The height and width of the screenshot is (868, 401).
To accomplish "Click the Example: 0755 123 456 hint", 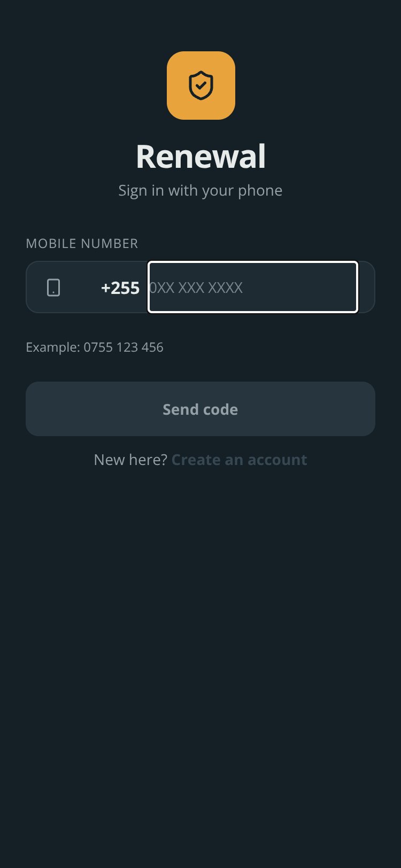I will [95, 347].
